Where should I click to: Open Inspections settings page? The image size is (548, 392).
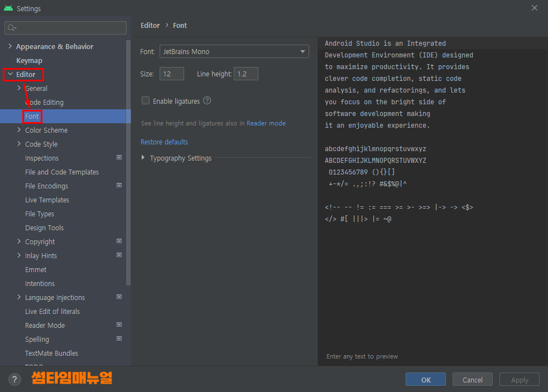coord(42,158)
